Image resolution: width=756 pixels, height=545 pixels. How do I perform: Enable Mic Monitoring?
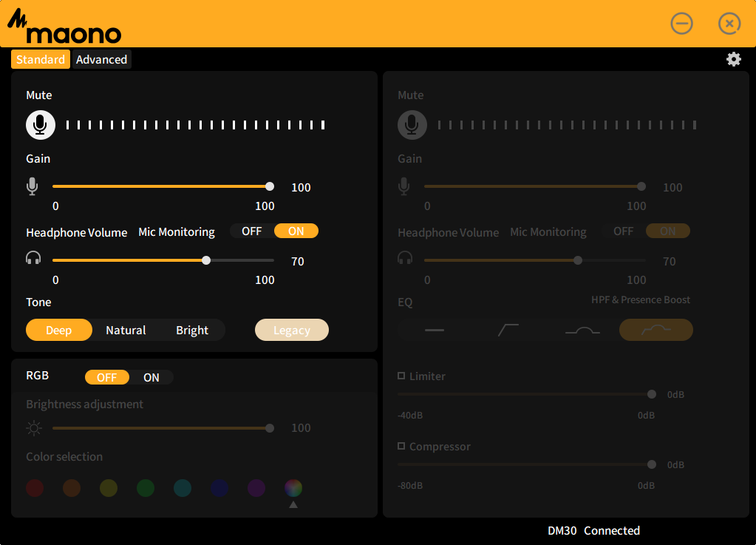[x=296, y=231]
